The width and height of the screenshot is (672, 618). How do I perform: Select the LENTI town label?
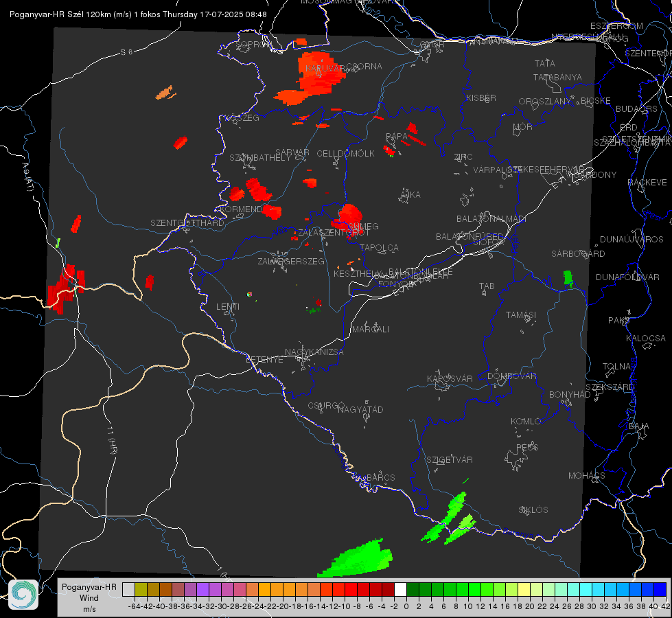pyautogui.click(x=228, y=307)
